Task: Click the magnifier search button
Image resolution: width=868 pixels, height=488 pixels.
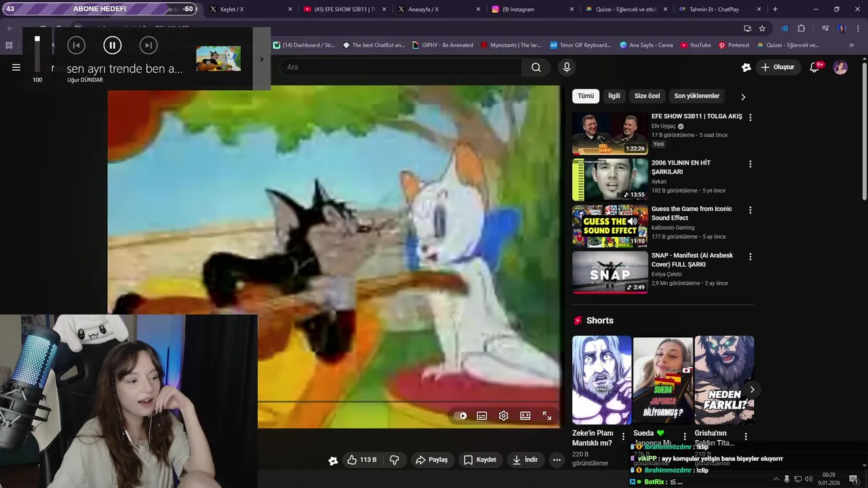Action: tap(536, 67)
